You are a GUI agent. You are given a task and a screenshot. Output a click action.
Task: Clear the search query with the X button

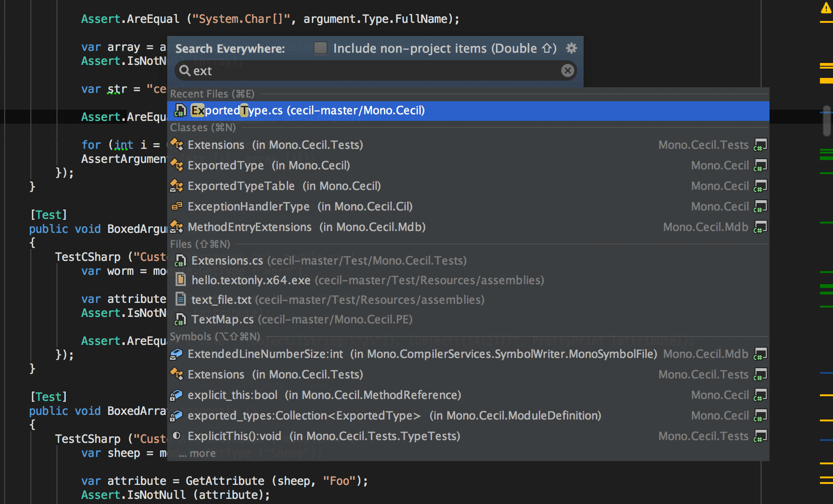pyautogui.click(x=567, y=70)
